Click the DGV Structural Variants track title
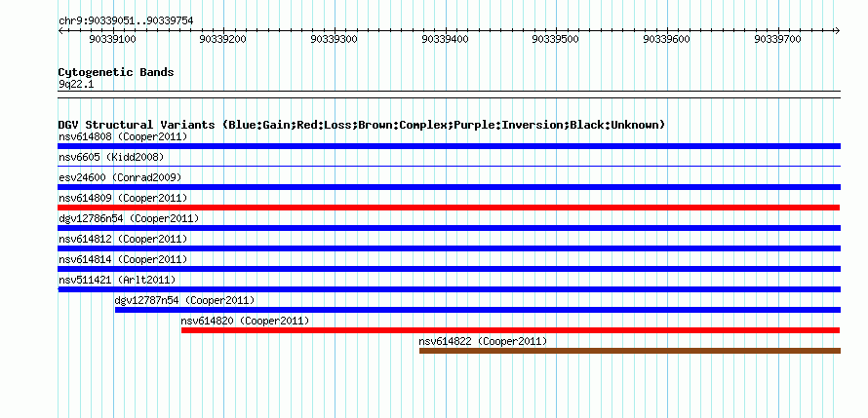 361,125
